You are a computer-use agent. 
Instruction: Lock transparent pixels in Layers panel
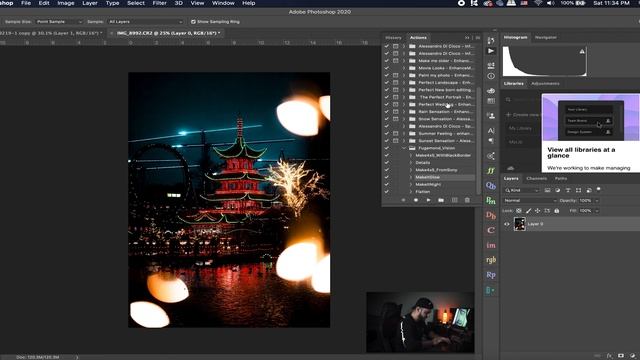pos(519,211)
